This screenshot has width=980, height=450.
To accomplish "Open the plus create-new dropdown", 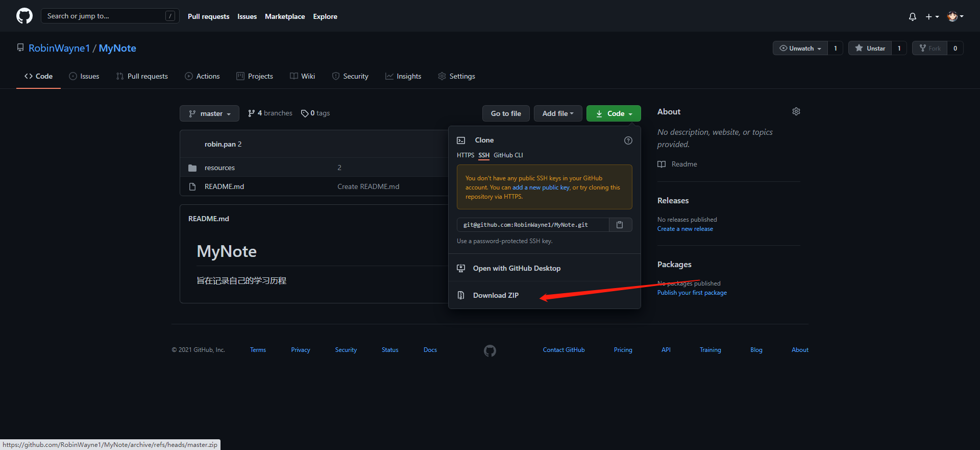I will pyautogui.click(x=932, y=16).
